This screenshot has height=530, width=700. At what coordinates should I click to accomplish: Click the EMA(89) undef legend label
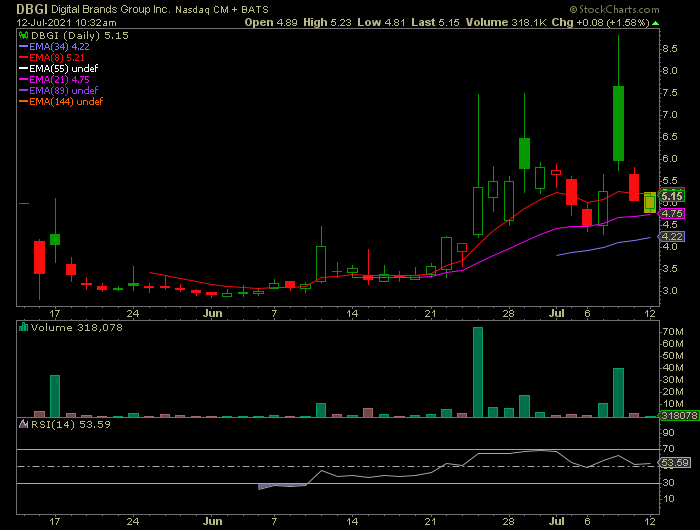click(64, 91)
